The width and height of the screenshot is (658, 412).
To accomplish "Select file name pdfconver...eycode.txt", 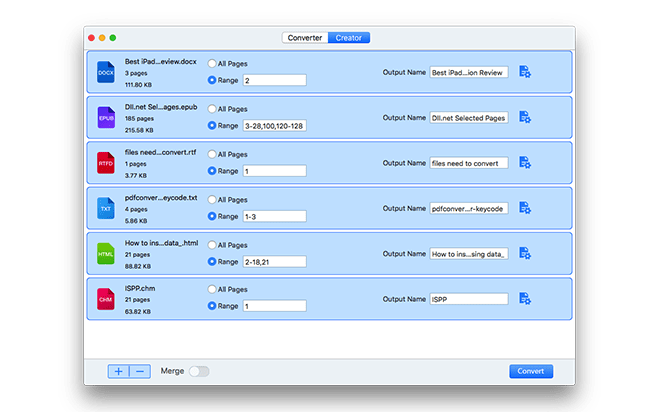I will 161,198.
